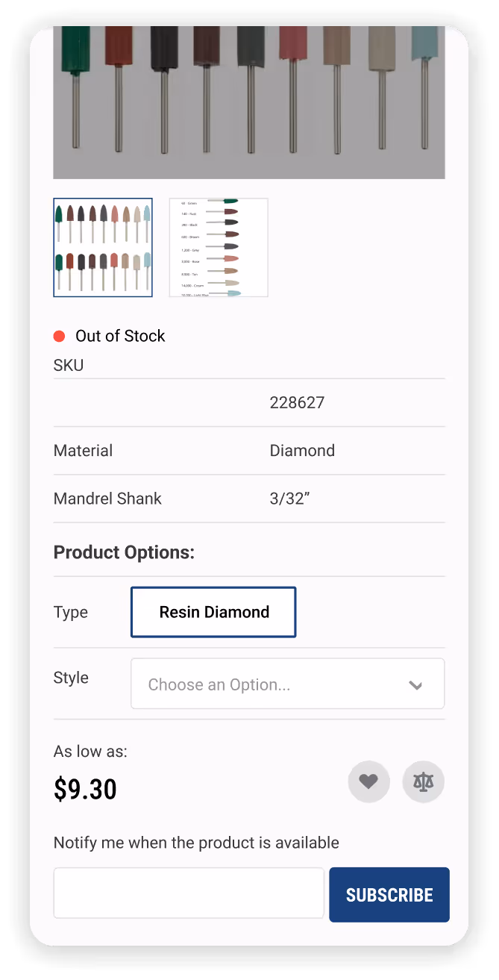Select the grit color chart thumbnail
This screenshot has width=499, height=980.
point(218,247)
